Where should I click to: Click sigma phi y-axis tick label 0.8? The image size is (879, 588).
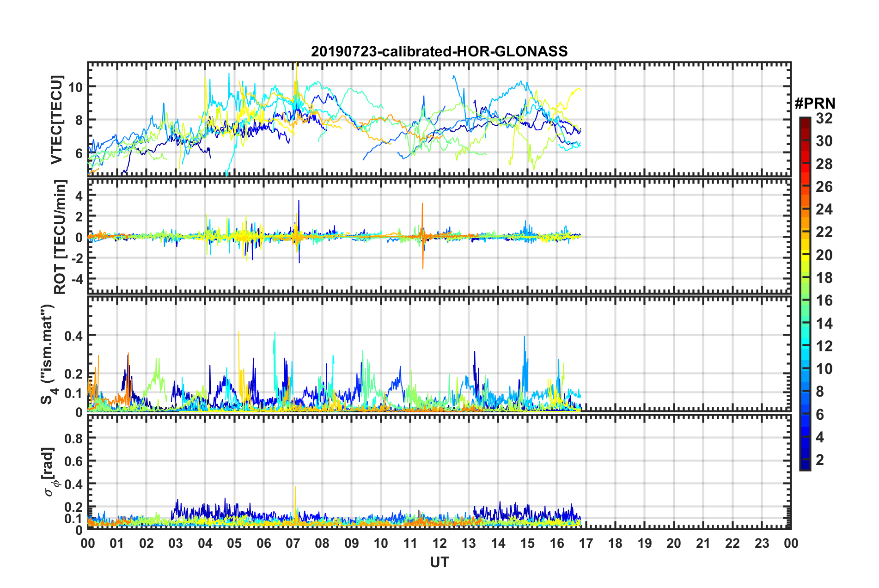pos(74,438)
